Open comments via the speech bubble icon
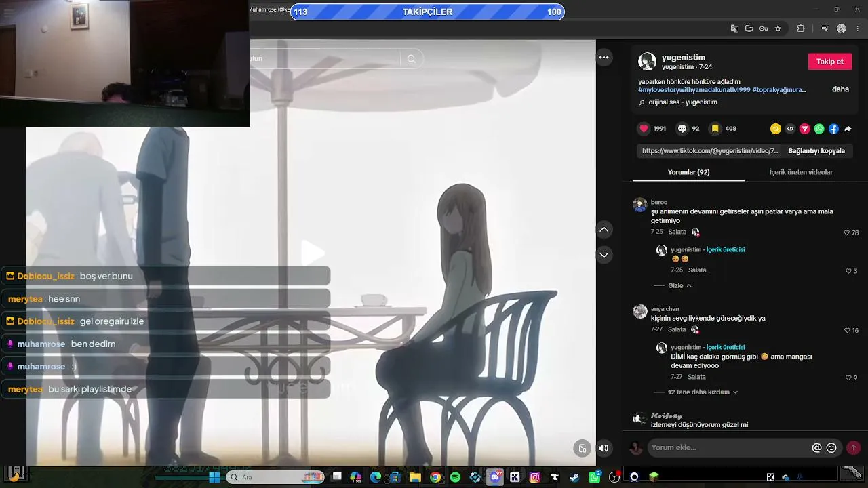Image resolution: width=868 pixels, height=488 pixels. 682,129
